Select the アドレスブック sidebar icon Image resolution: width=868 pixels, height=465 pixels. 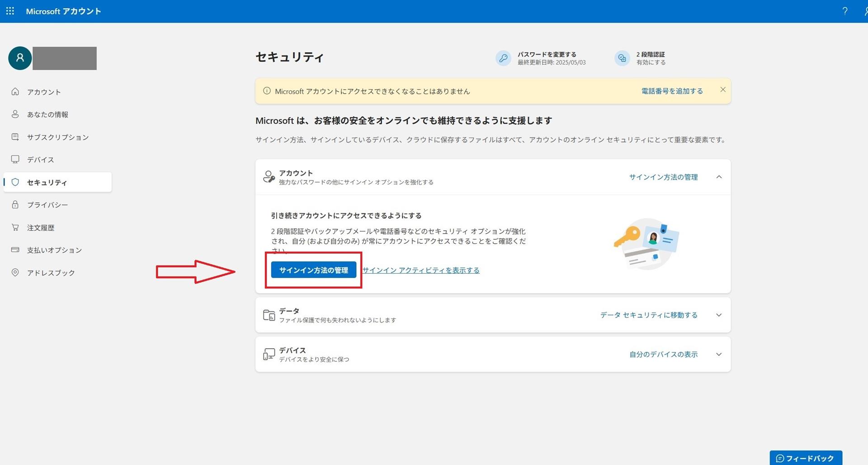coord(15,272)
